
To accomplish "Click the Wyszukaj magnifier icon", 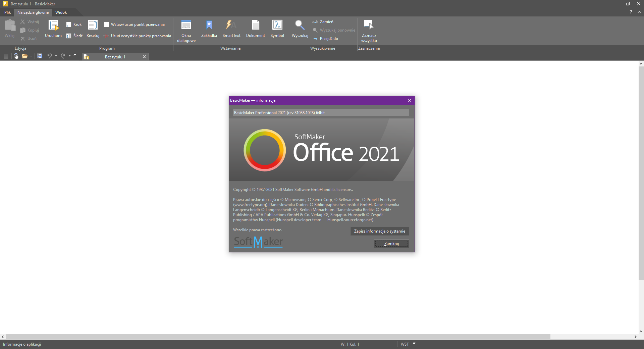I will (300, 25).
